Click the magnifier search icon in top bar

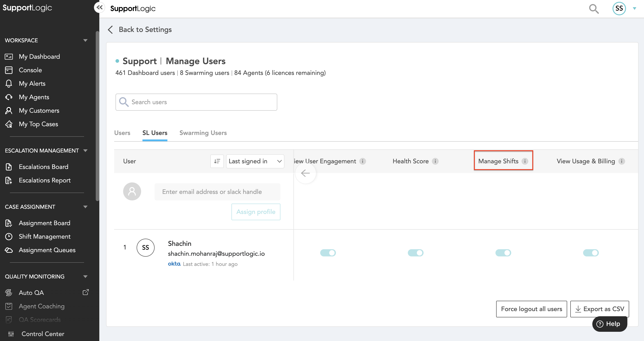pos(594,9)
